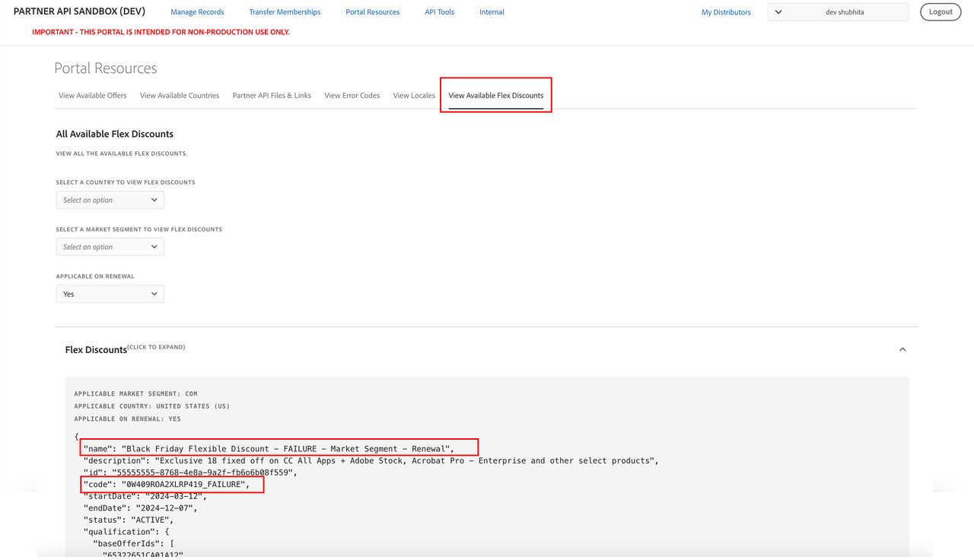The width and height of the screenshot is (974, 560).
Task: Select the highlighted FAILURE discount code text
Action: click(x=171, y=484)
